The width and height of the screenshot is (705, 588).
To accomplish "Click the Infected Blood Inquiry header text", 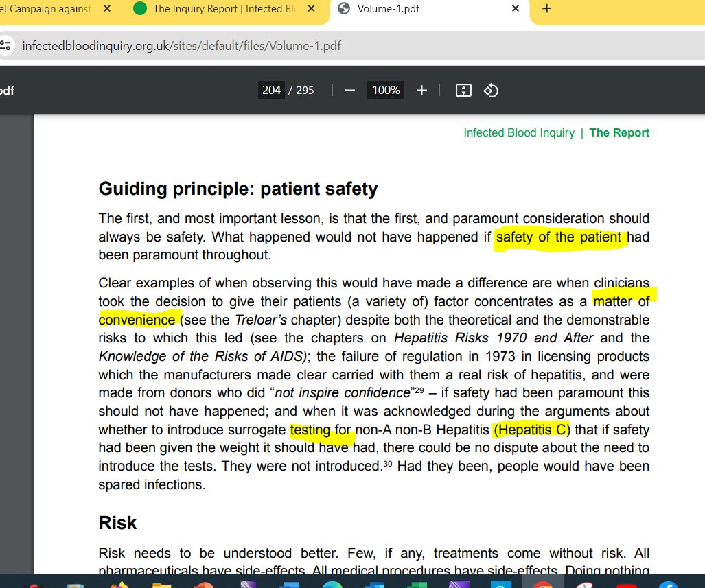I will pyautogui.click(x=519, y=132).
